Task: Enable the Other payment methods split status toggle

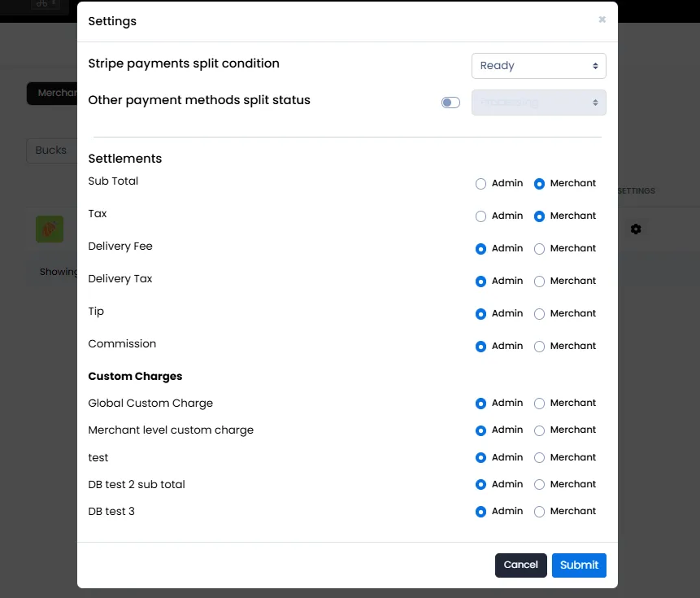Action: tap(450, 103)
